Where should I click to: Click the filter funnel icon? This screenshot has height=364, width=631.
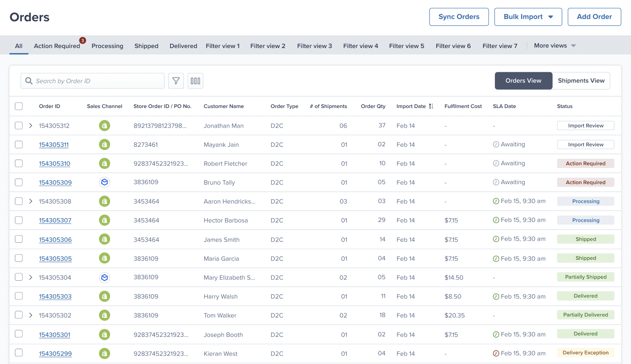(x=176, y=81)
